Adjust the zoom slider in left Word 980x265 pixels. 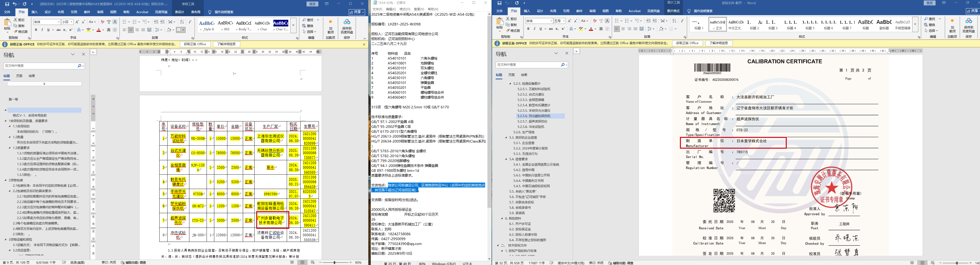[x=335, y=262]
